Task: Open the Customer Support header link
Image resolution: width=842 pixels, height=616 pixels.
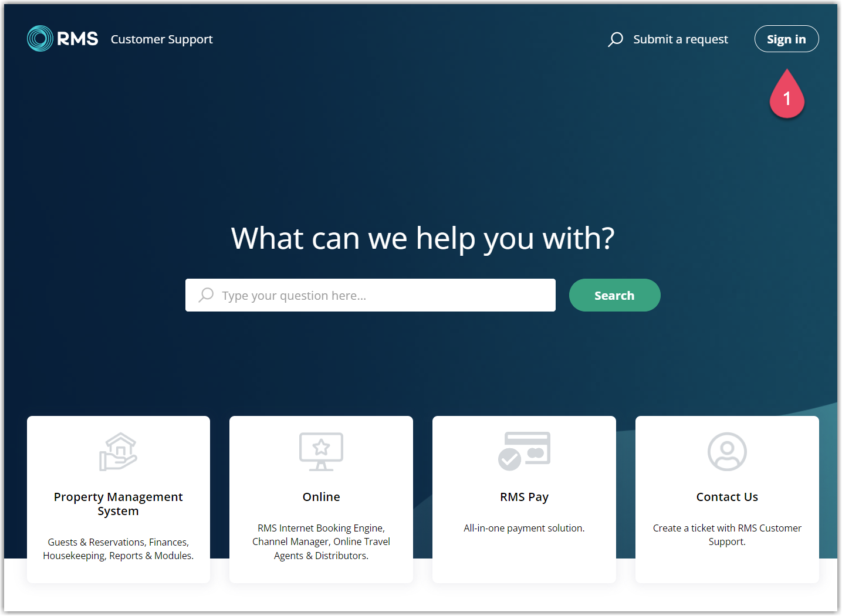Action: click(161, 39)
